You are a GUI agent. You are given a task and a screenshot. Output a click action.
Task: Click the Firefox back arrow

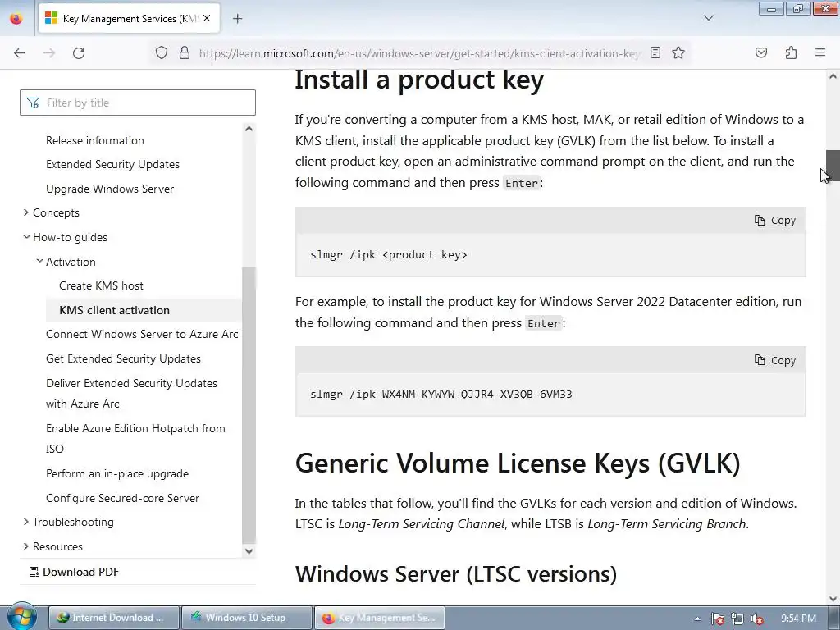(x=20, y=53)
